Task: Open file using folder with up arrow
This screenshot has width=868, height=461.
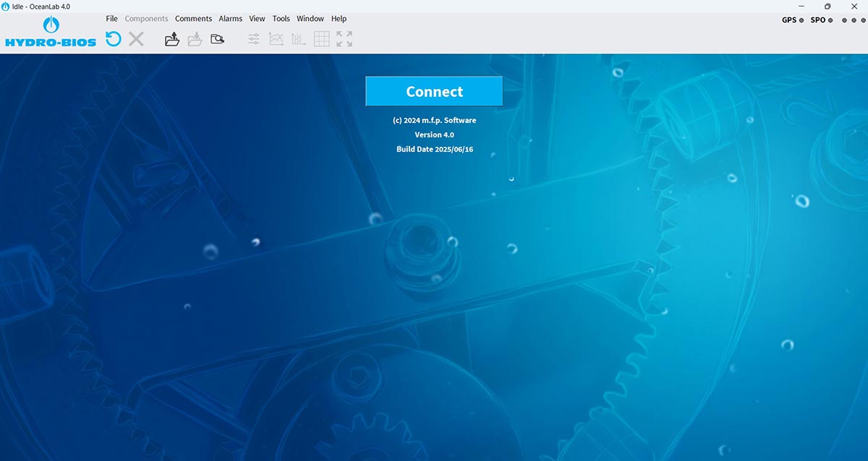Action: [x=171, y=39]
